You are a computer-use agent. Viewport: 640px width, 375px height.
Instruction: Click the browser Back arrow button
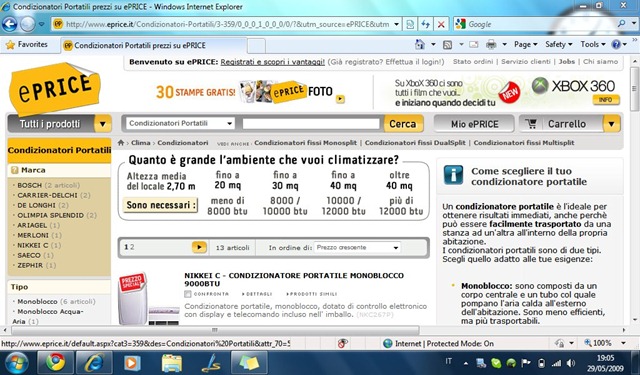(x=9, y=24)
